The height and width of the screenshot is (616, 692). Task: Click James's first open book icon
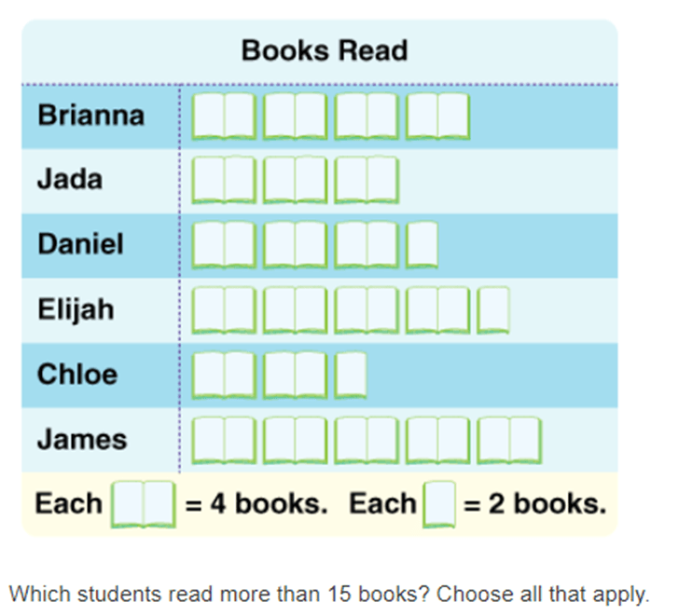pyautogui.click(x=224, y=440)
